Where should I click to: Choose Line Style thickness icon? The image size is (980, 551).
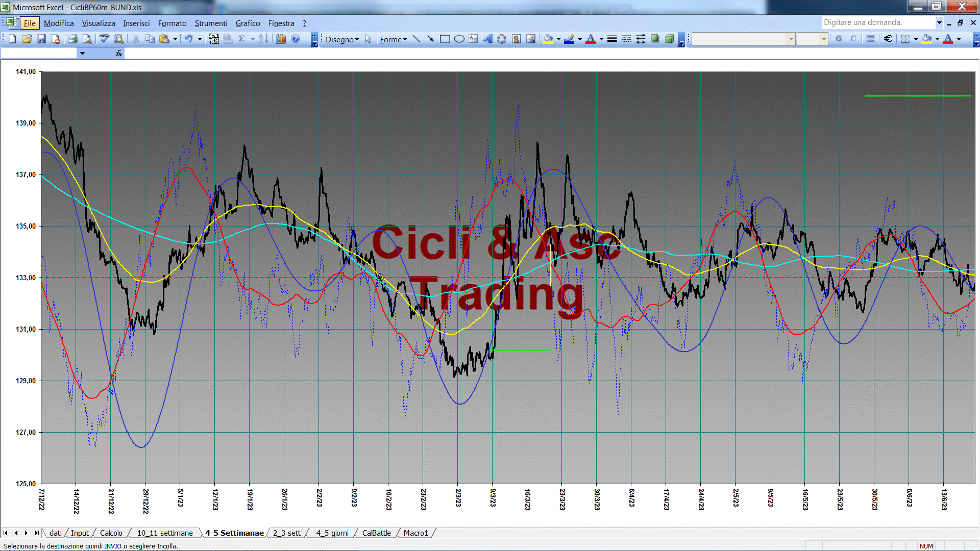(612, 39)
